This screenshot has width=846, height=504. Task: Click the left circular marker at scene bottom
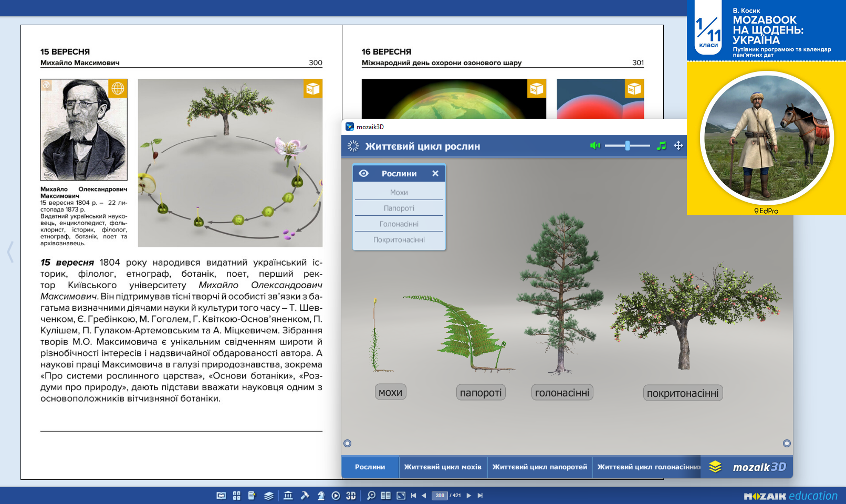coord(347,444)
